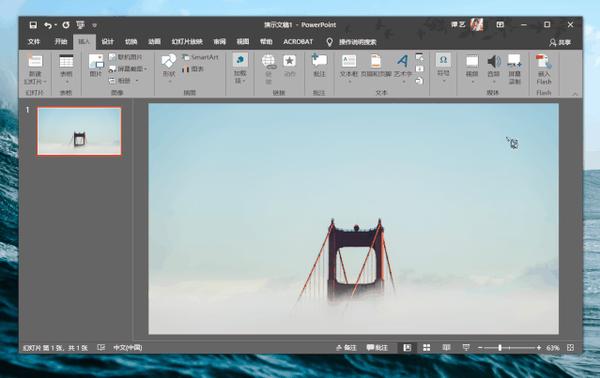Click the Share button

[560, 42]
